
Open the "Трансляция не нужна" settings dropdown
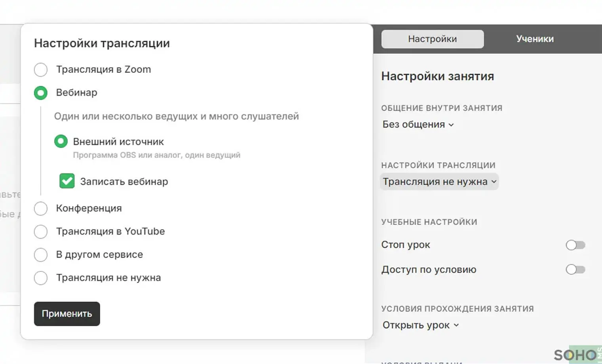(x=439, y=182)
